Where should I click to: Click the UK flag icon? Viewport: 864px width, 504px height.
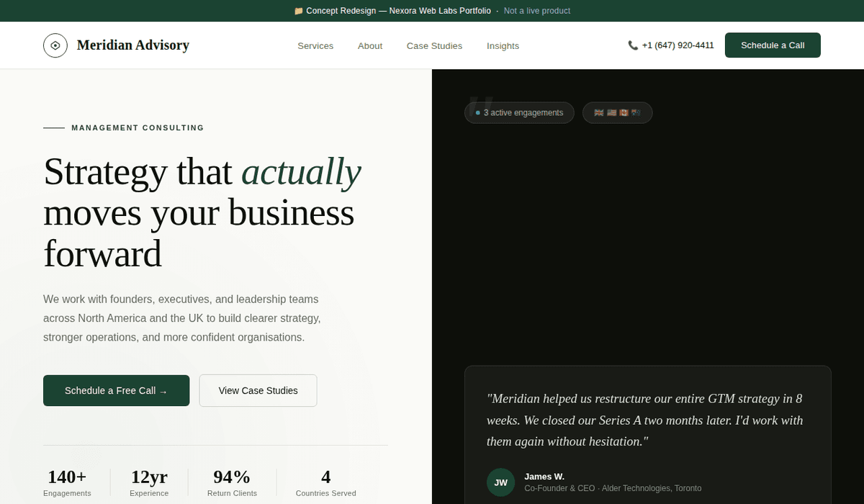[x=599, y=113]
